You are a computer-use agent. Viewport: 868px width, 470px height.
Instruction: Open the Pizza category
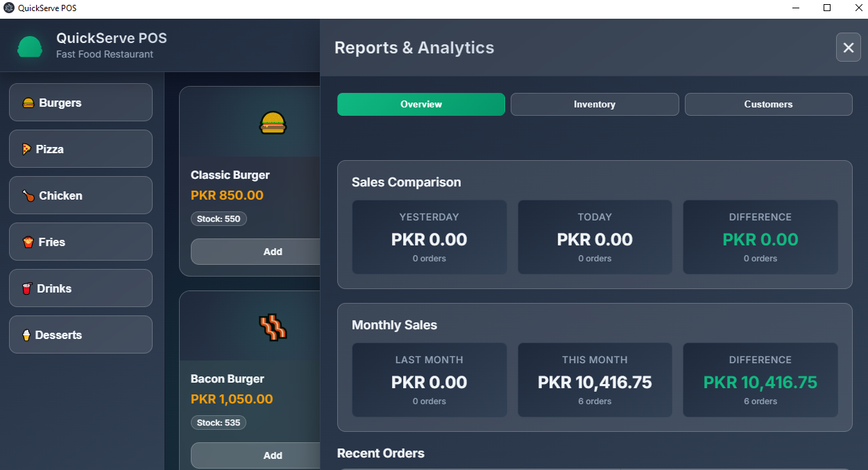(x=80, y=149)
